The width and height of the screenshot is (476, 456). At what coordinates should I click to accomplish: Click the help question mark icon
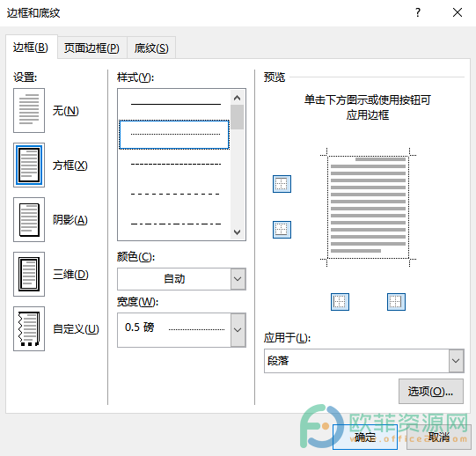[418, 12]
